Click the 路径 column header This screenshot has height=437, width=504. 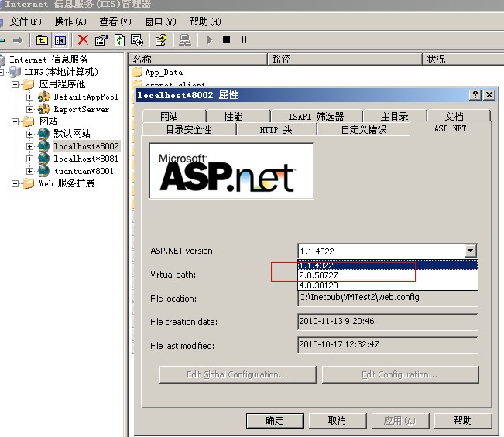345,59
